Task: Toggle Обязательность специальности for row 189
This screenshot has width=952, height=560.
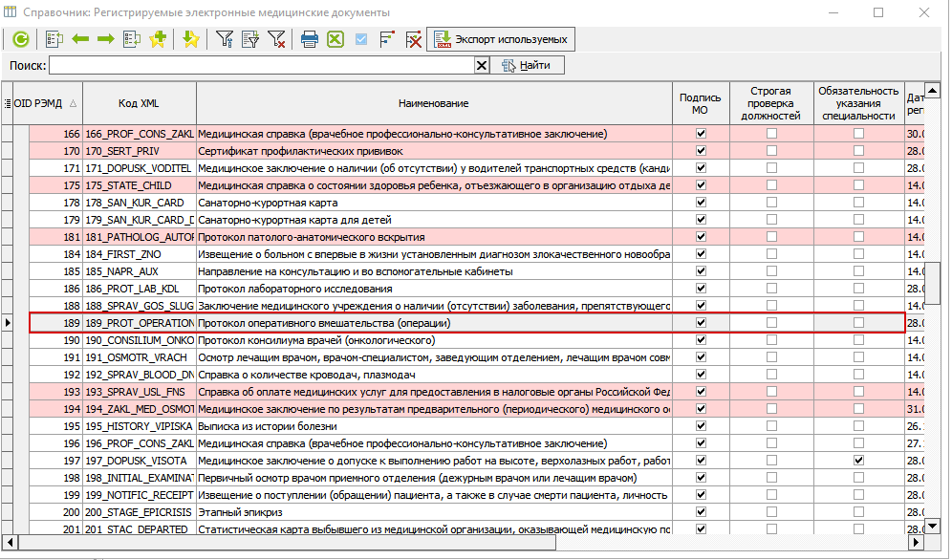Action: coord(858,323)
